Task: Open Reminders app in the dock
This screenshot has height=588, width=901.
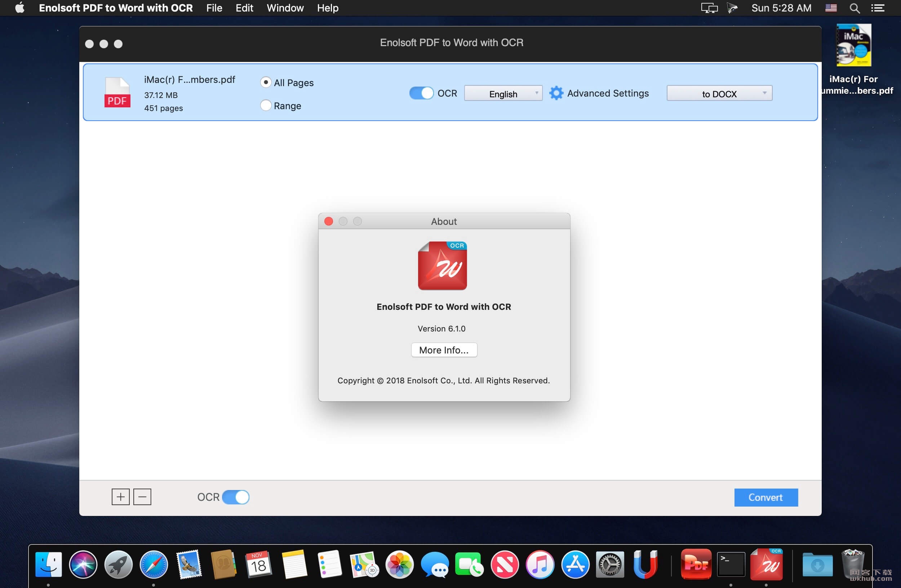Action: point(329,565)
